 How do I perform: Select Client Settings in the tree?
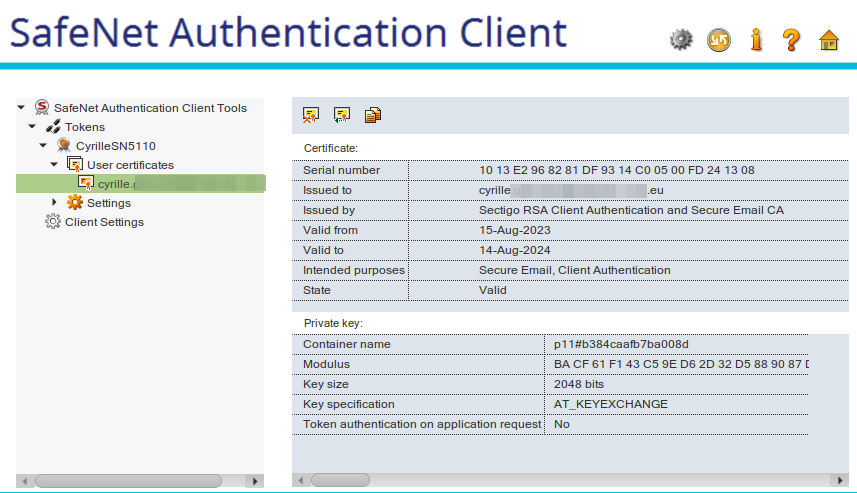pos(104,222)
